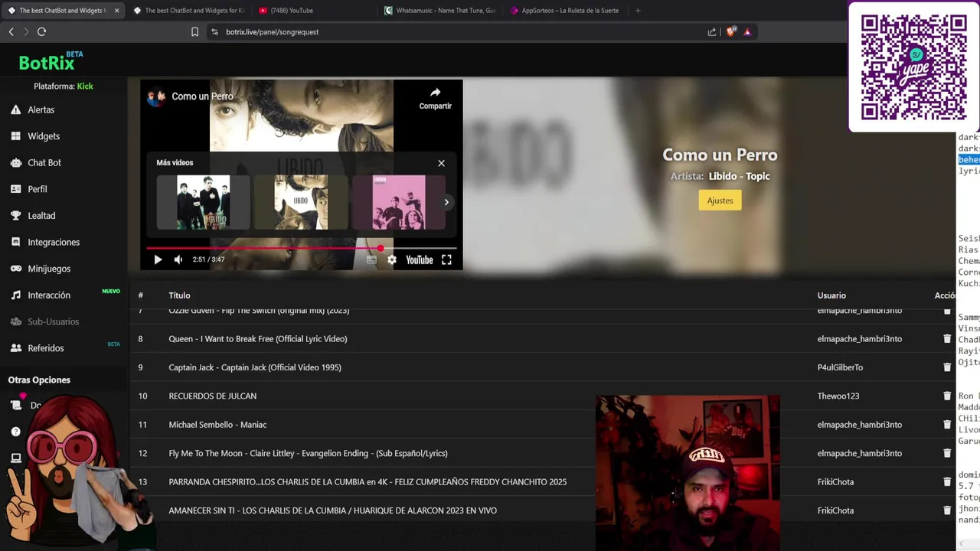Image resolution: width=980 pixels, height=551 pixels.
Task: Delete RECUERDOS DE JULCAN request
Action: [947, 396]
